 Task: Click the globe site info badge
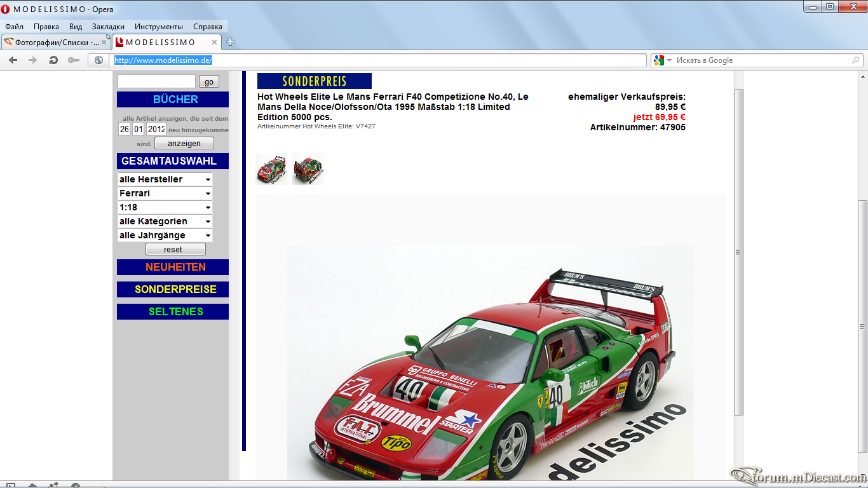98,60
